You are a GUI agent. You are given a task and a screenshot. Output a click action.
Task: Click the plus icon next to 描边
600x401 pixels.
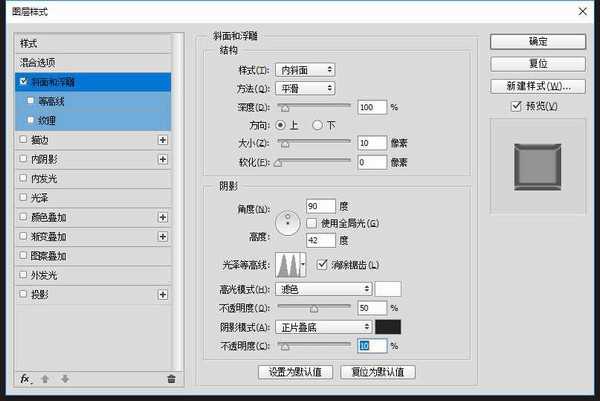(162, 140)
